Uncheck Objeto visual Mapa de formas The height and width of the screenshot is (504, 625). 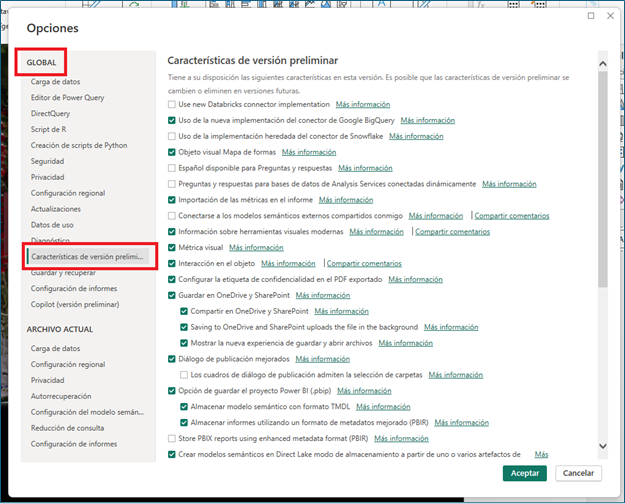pos(172,152)
